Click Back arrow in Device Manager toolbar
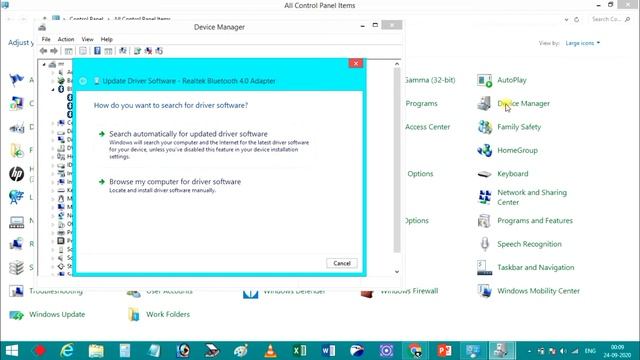 (43, 51)
